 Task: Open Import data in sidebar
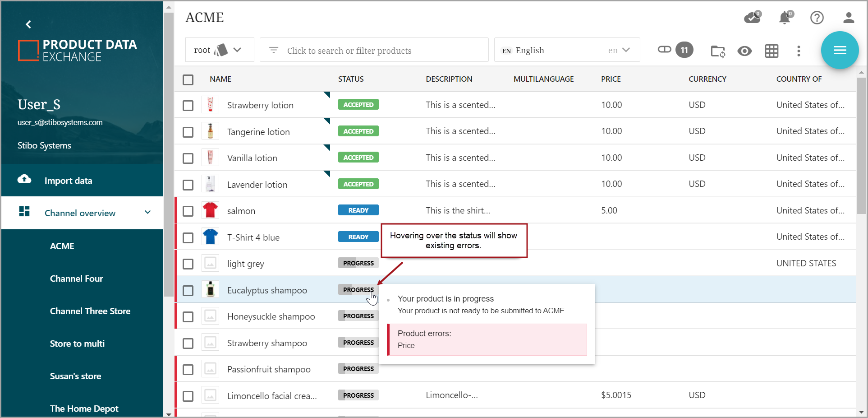[68, 181]
